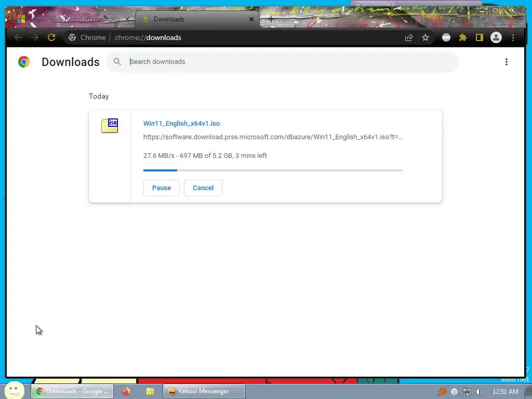Select Downloads - Google Chrome taskbar button
The width and height of the screenshot is (532, 399).
[x=72, y=391]
